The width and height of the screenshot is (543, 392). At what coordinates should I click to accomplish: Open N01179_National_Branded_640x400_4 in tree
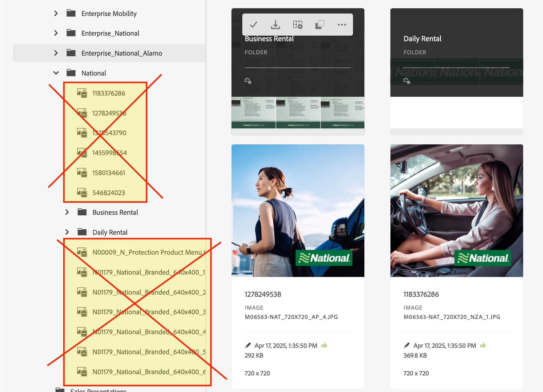[x=149, y=332]
